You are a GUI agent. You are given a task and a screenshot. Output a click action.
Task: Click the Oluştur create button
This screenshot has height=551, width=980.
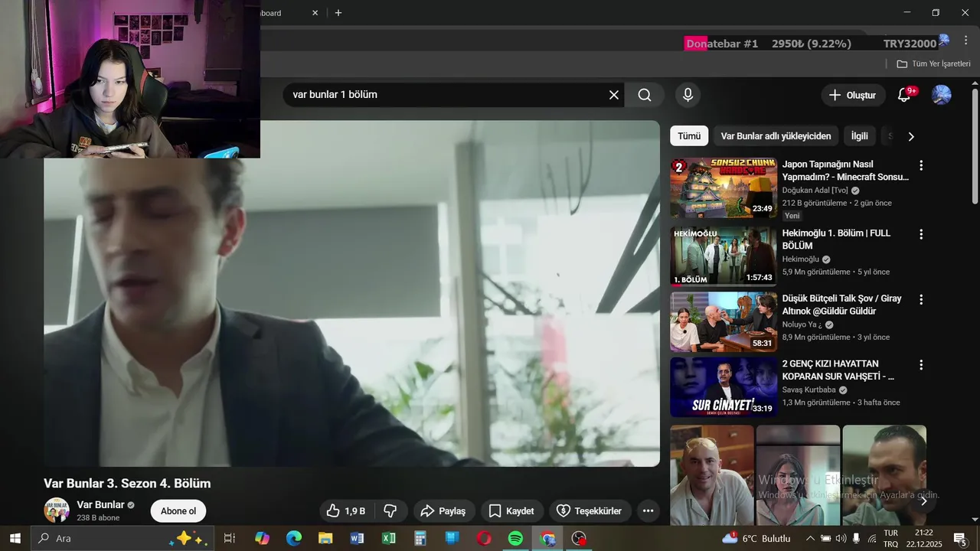[853, 95]
